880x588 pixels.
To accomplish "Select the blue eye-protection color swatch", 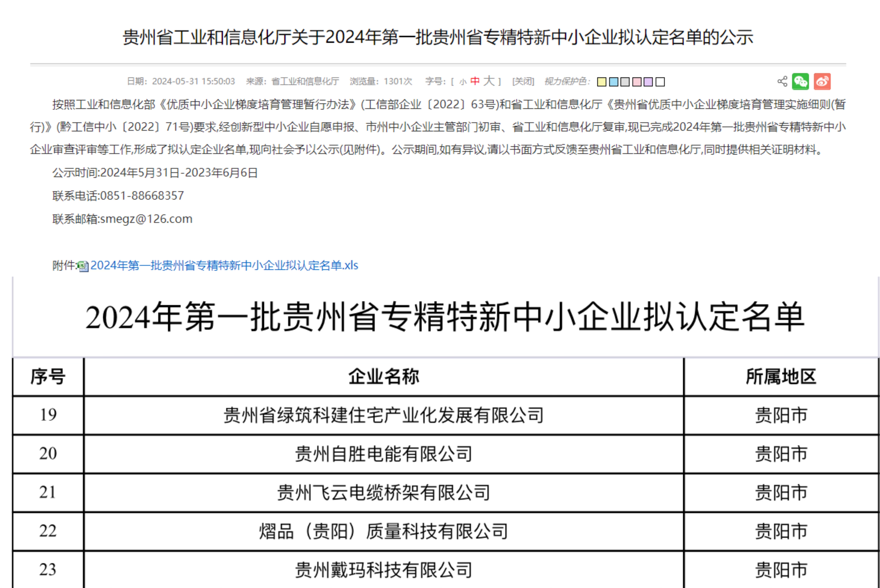I will (614, 82).
